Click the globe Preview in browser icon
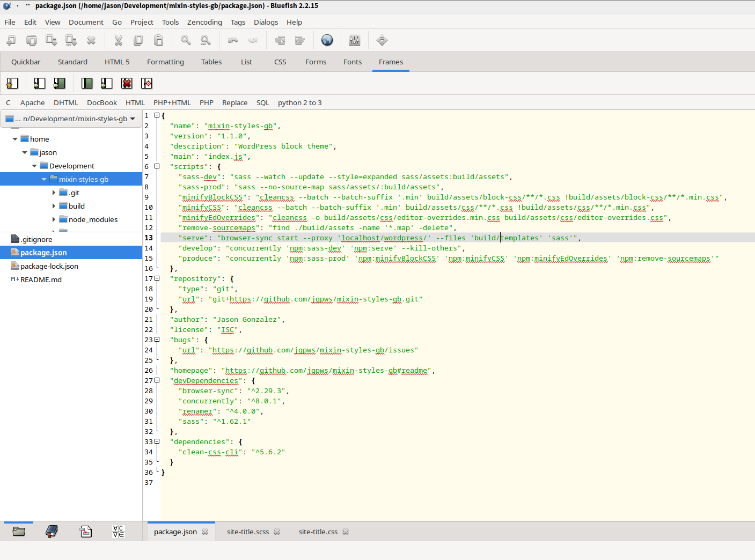This screenshot has width=755, height=560. (x=327, y=40)
